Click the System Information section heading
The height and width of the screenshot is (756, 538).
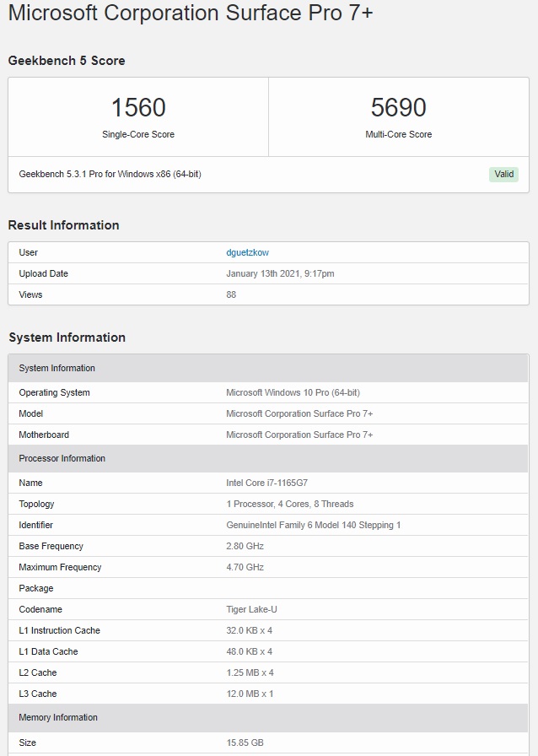tap(67, 337)
